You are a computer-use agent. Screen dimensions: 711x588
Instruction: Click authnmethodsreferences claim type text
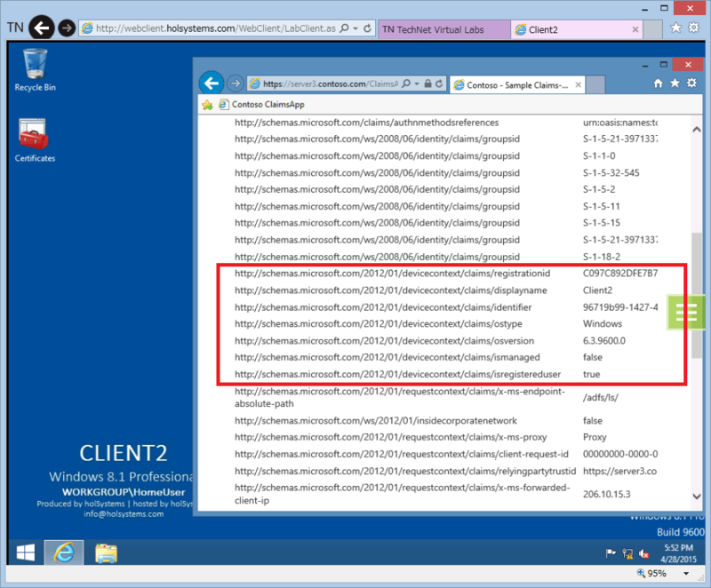366,123
